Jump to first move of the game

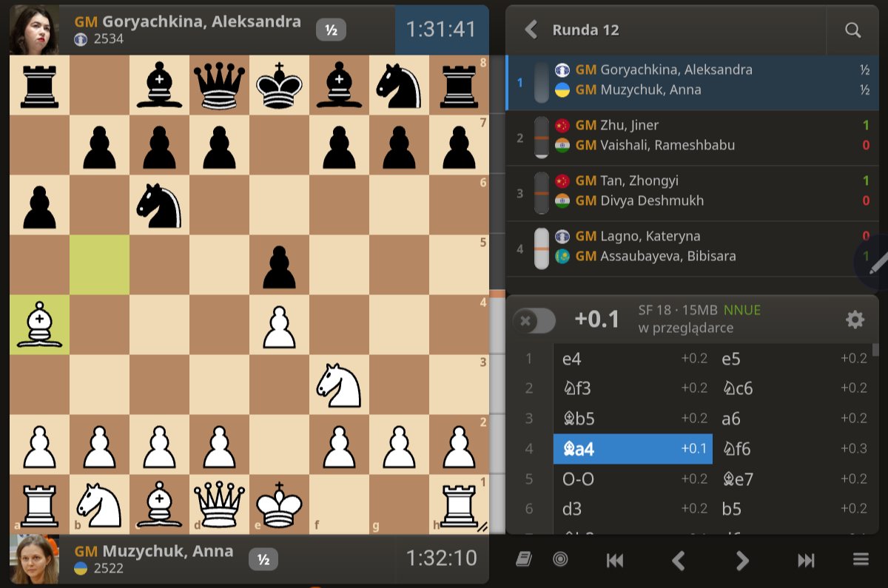tap(614, 561)
